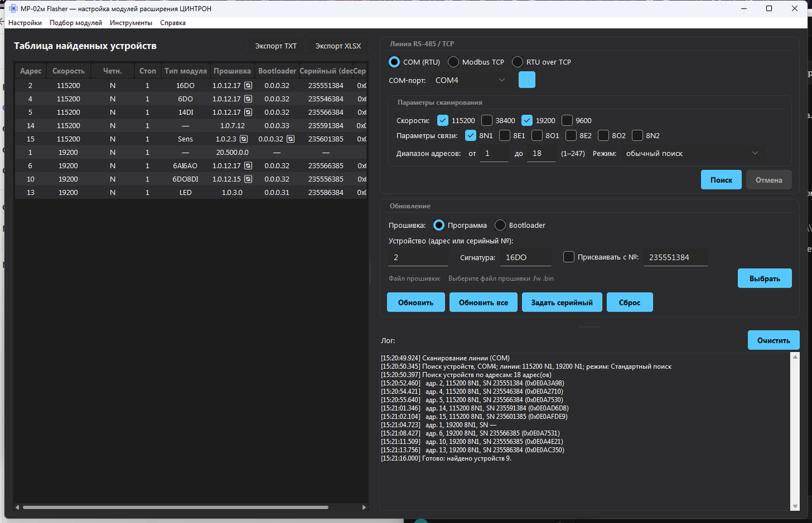Click the Сигнатура field showing 16DO
Viewport: 812px width, 523px height.
click(526, 257)
